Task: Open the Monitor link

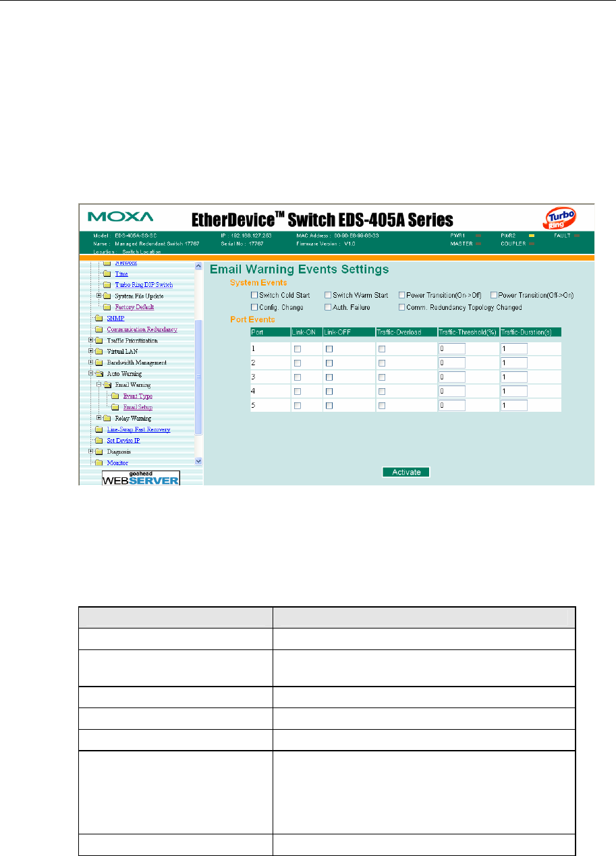Action: 117,463
